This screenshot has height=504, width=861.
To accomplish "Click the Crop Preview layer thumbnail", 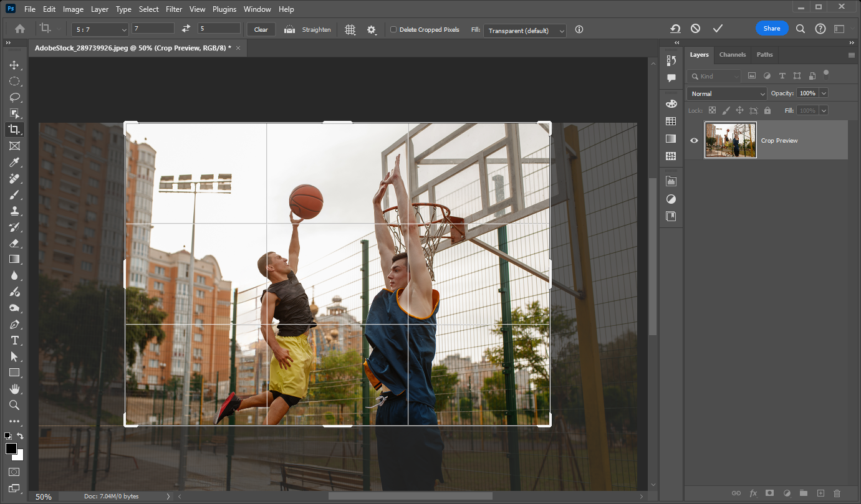I will tap(730, 140).
